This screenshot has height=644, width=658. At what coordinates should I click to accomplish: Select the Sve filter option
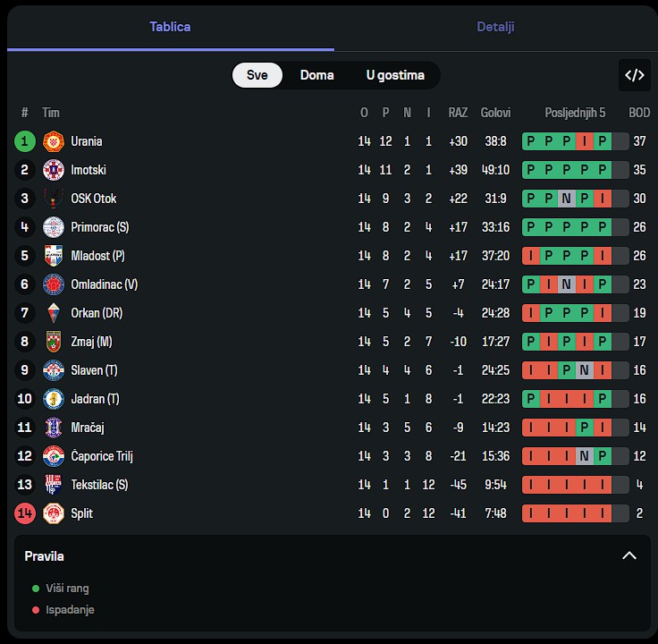[x=257, y=75]
